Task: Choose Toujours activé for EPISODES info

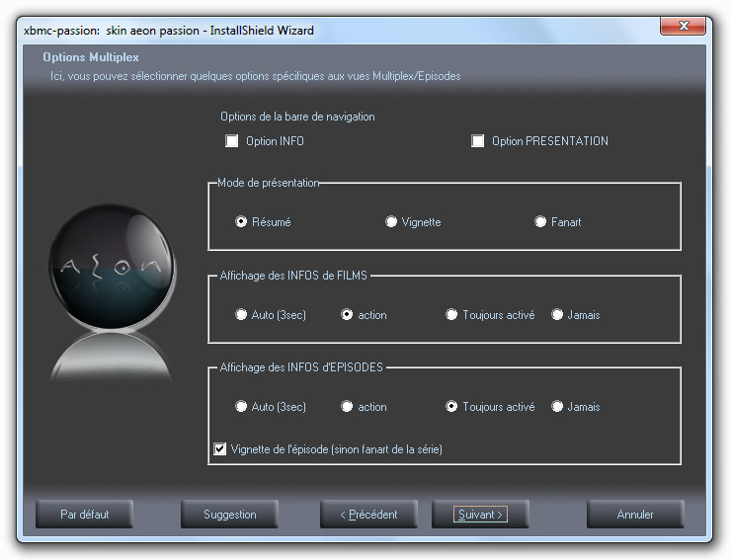Action: pos(451,407)
